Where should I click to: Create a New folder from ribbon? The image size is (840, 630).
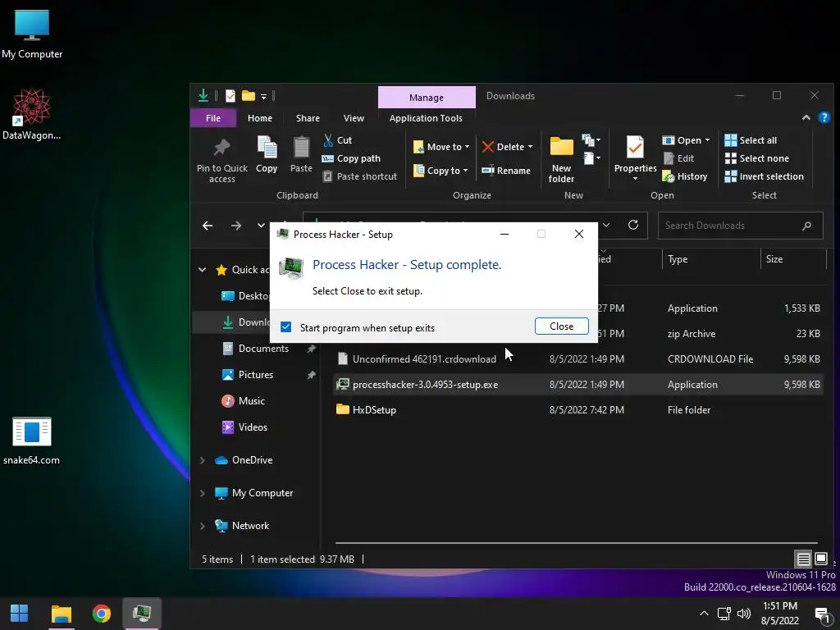561,158
